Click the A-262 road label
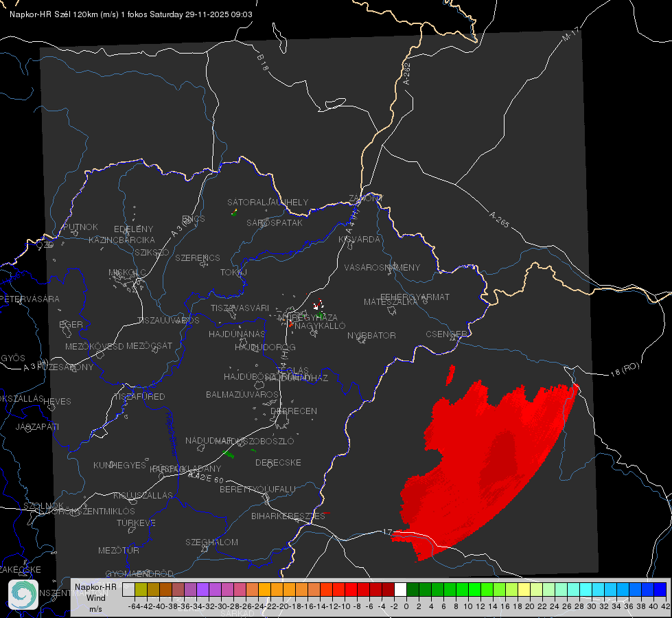The height and width of the screenshot is (618, 672). pyautogui.click(x=407, y=73)
